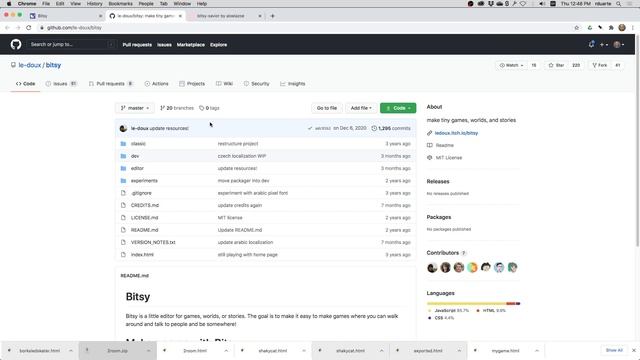Select the Projects tab
The width and height of the screenshot is (640, 360).
192,84
